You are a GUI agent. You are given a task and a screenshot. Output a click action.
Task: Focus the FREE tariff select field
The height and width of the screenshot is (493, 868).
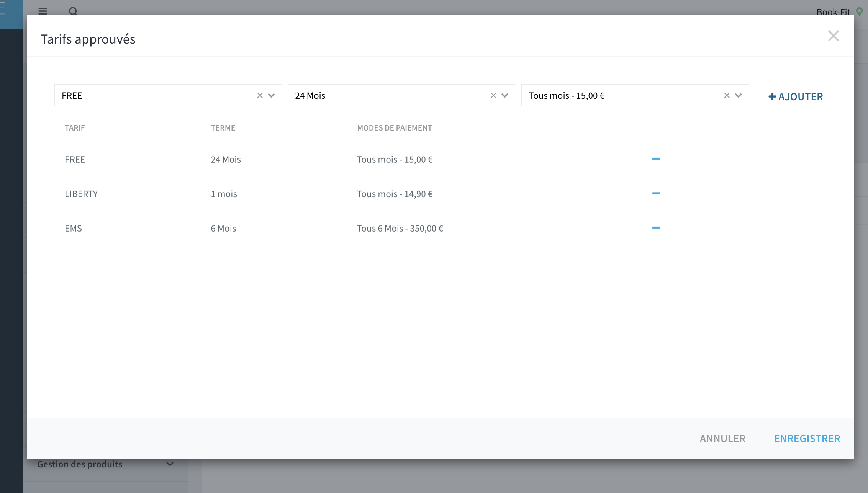168,95
